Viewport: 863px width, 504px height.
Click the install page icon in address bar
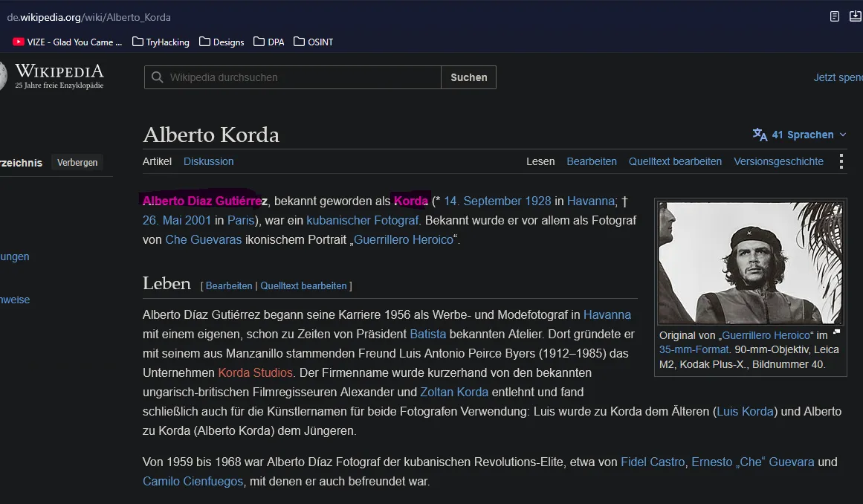856,16
